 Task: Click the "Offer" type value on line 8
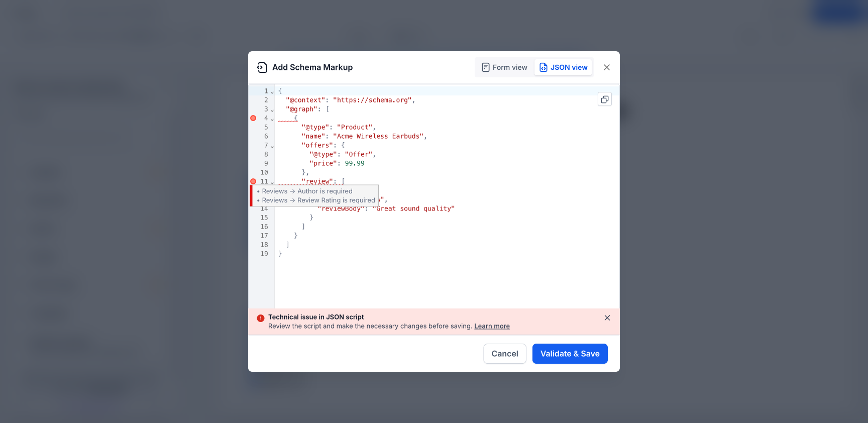tap(359, 154)
